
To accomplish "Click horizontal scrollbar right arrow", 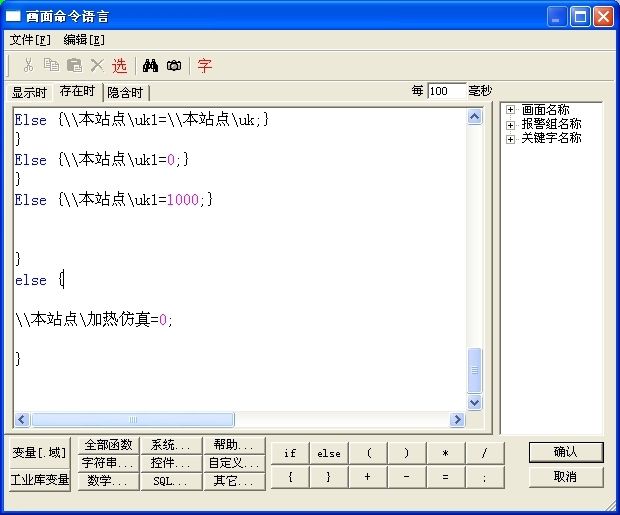I will click(457, 419).
